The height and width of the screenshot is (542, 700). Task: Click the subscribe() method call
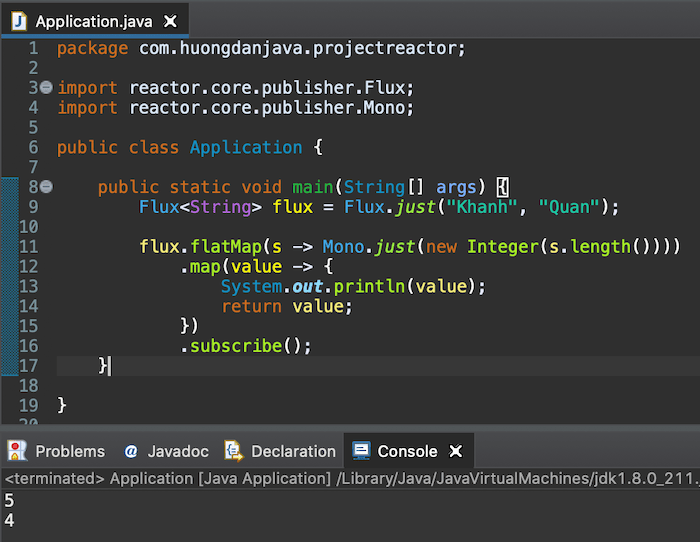click(246, 346)
